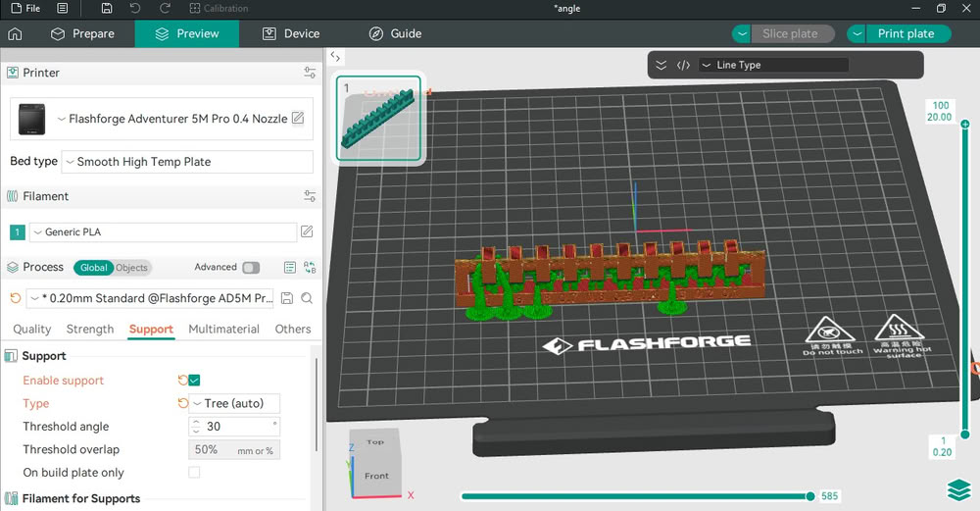Screen dimensions: 980x511
Task: Click the top handle of the layer slider
Action: coord(965,124)
